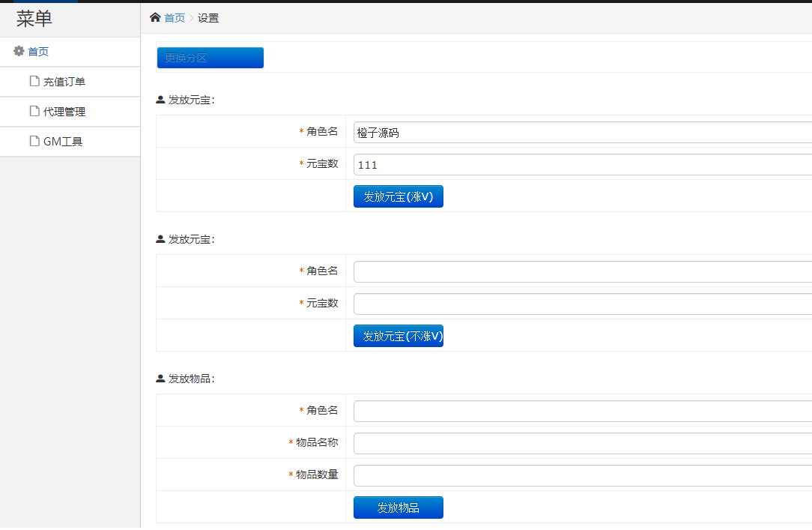Click the gear icon beside 首页 in sidebar
The width and height of the screenshot is (812, 530).
tap(19, 52)
